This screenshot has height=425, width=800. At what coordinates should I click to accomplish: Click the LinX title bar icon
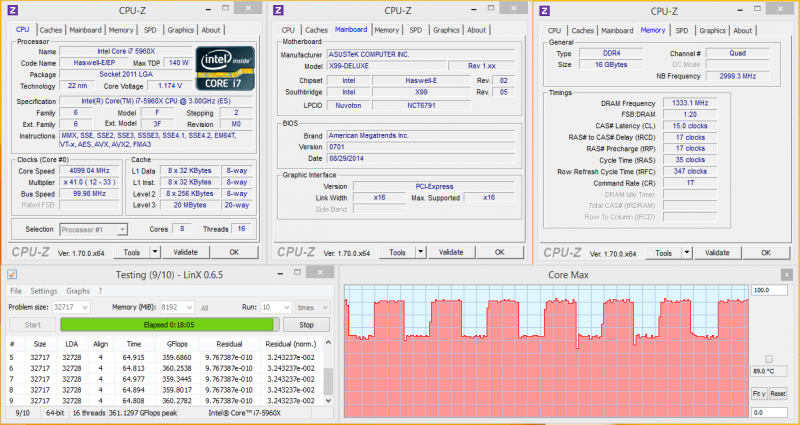coord(12,273)
